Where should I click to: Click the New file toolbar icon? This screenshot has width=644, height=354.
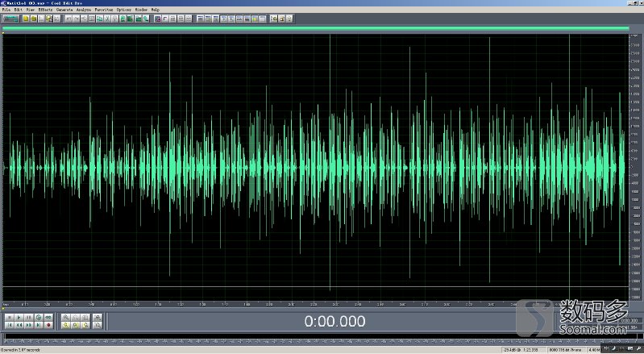[26, 18]
